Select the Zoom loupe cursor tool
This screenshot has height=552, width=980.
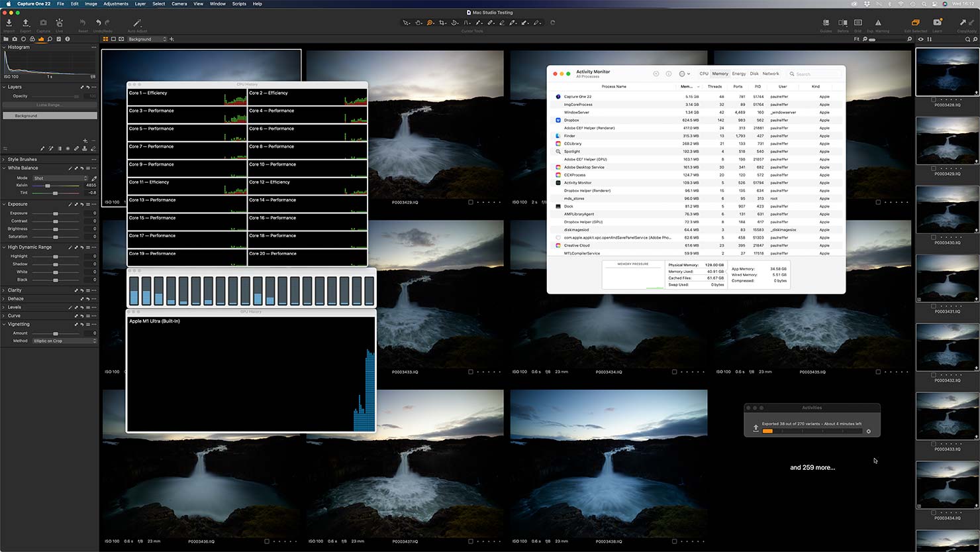[x=430, y=23]
